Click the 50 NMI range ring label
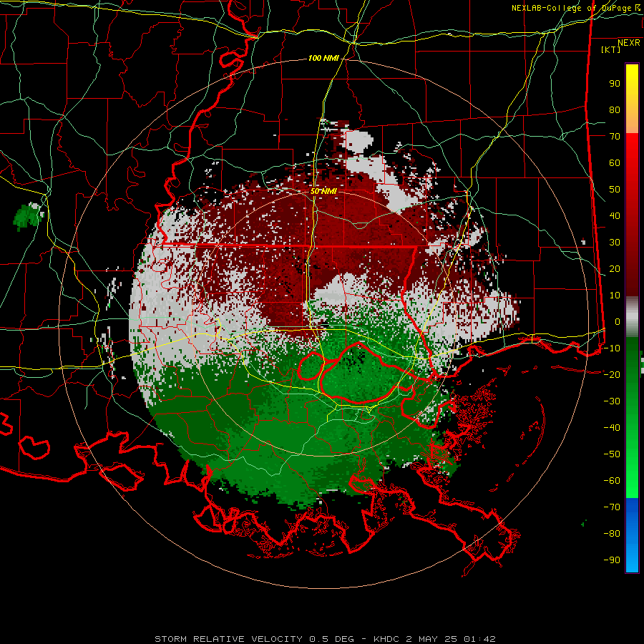Image resolution: width=644 pixels, height=644 pixels. [x=323, y=191]
